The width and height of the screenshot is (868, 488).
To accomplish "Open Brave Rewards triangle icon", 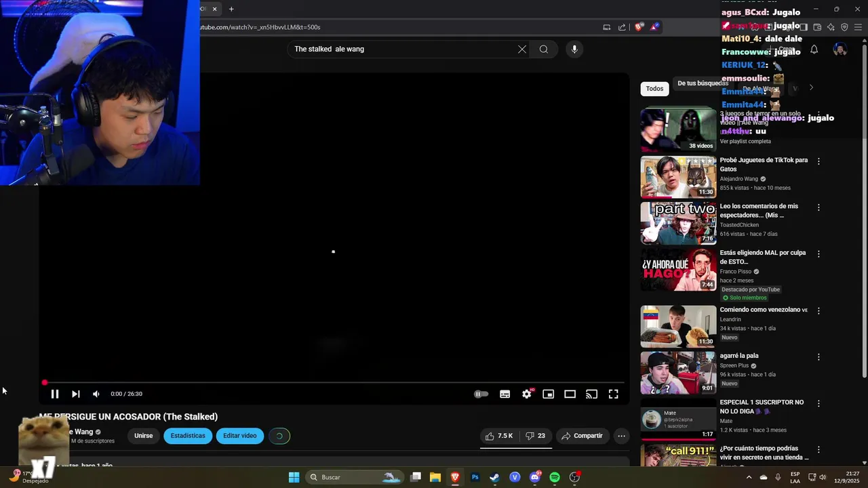I will tap(654, 27).
